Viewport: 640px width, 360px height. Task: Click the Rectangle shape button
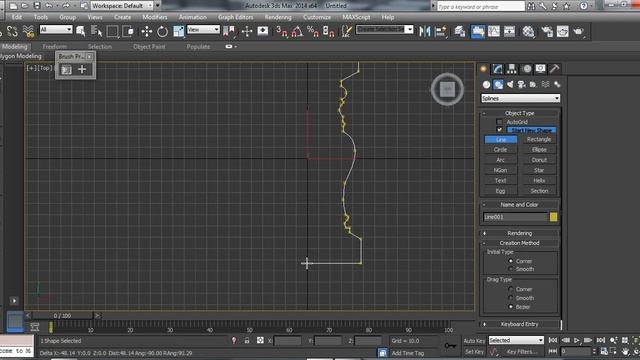(539, 139)
